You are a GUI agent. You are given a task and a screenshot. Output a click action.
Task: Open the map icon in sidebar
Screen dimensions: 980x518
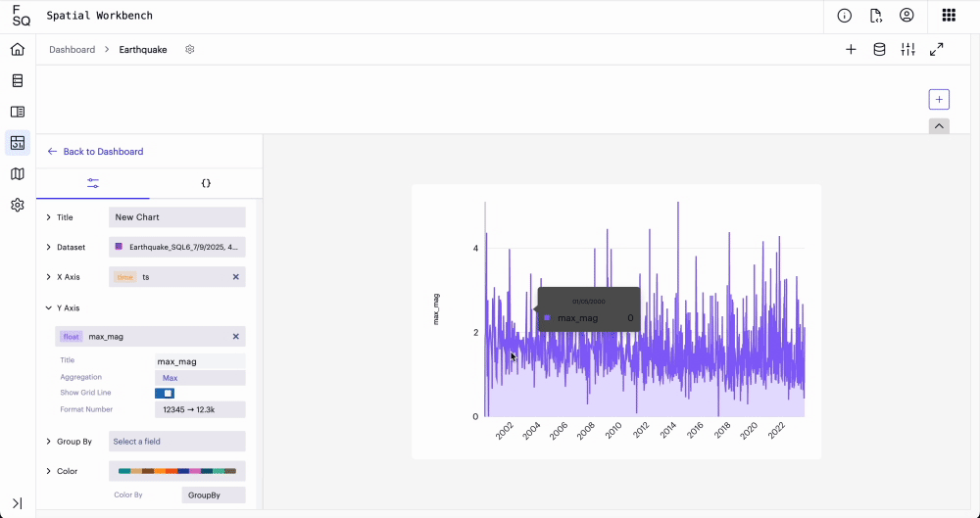18,173
